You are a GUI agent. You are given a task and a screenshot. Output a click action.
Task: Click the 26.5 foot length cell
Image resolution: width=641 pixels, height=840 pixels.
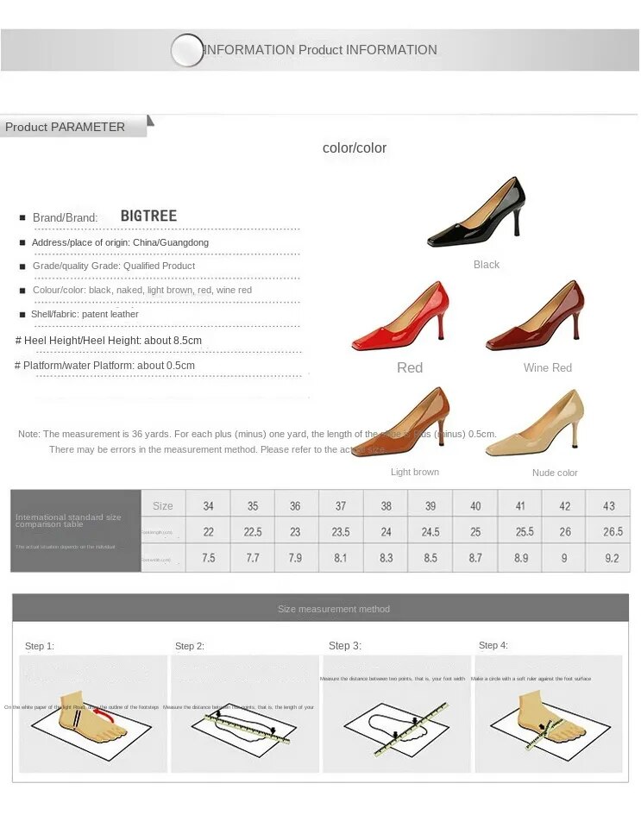612,531
